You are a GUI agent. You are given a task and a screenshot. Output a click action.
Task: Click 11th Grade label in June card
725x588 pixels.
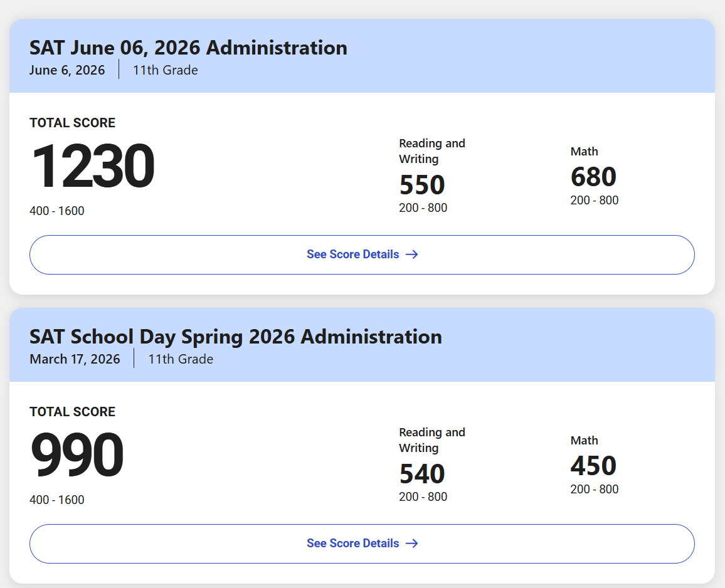pyautogui.click(x=166, y=70)
